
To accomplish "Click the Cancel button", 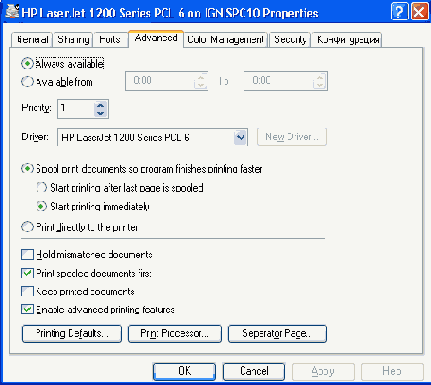I will click(254, 371).
